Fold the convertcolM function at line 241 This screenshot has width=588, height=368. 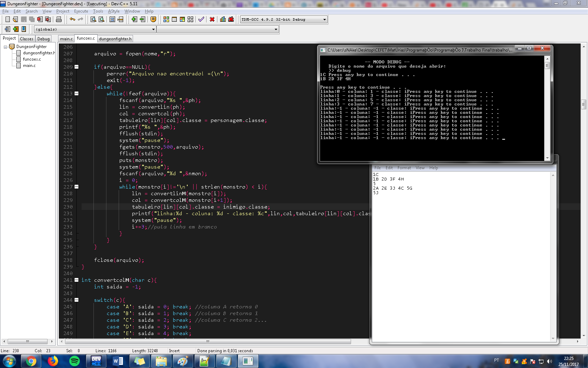pos(77,280)
